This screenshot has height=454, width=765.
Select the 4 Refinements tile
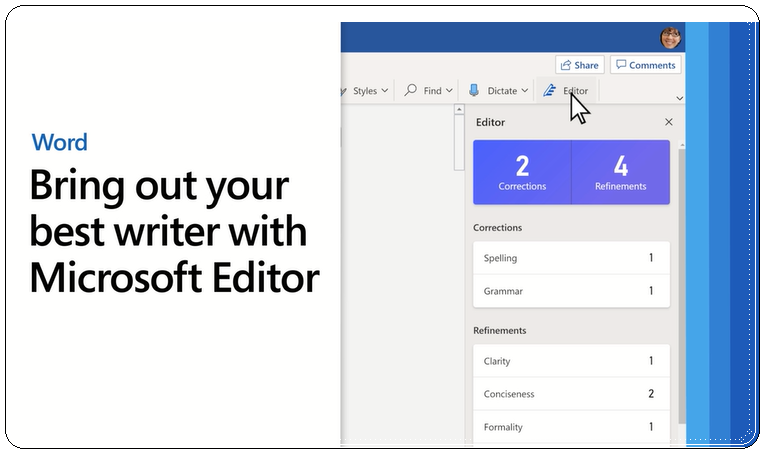621,172
